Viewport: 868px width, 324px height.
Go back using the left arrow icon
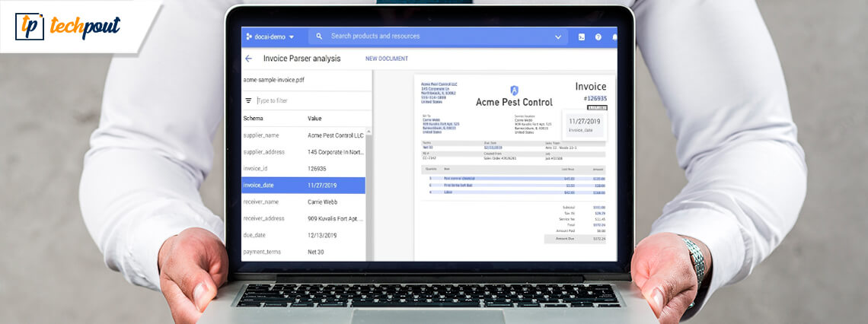pos(248,59)
